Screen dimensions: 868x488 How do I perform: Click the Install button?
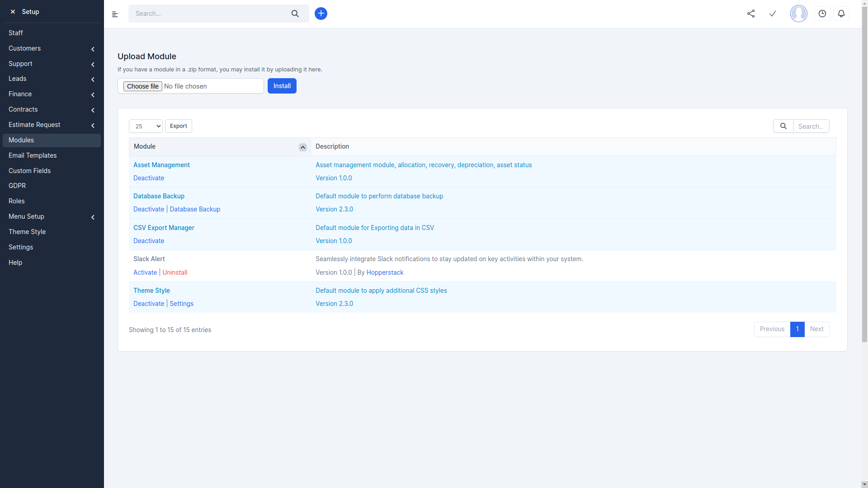click(282, 86)
